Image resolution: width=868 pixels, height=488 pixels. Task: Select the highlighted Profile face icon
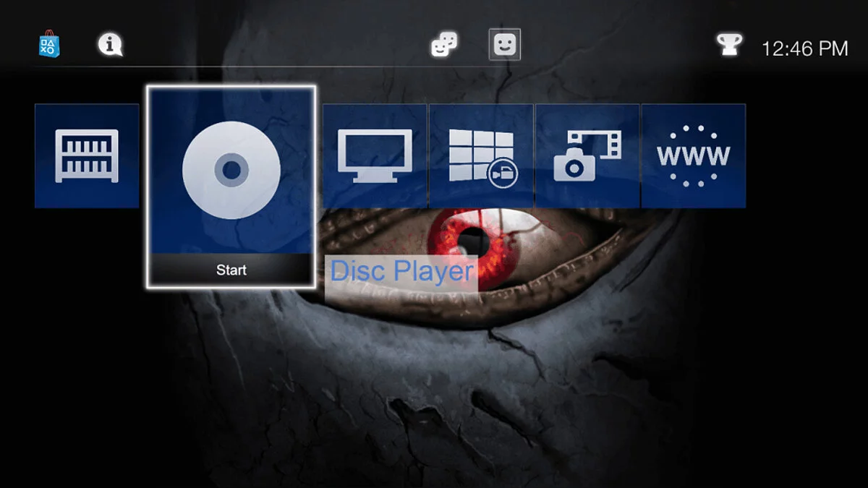pos(505,46)
